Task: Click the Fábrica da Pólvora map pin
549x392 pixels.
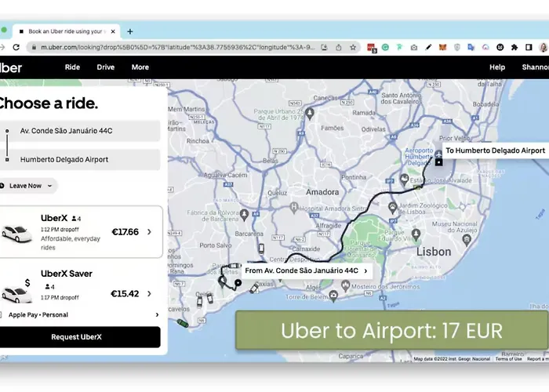Action: click(245, 214)
